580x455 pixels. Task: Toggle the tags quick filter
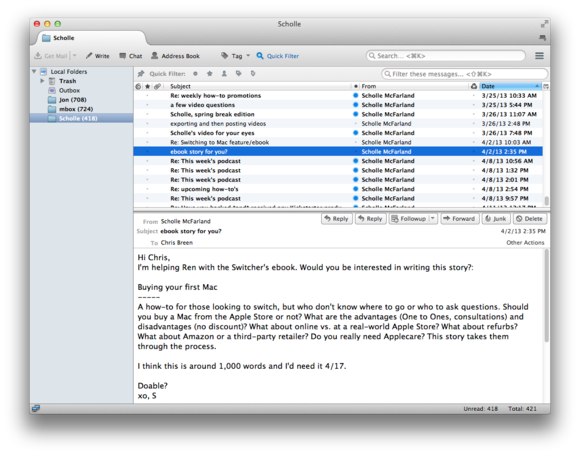point(239,74)
